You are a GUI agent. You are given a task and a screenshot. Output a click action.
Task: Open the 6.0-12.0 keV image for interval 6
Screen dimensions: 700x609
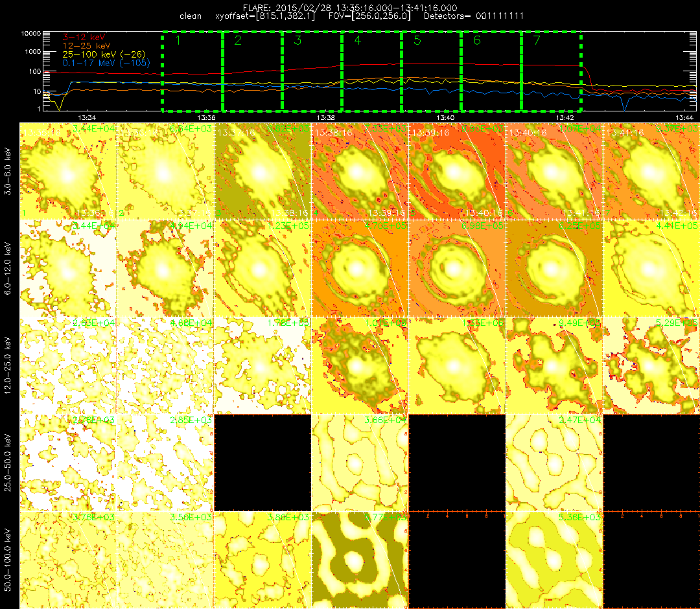[x=554, y=269]
